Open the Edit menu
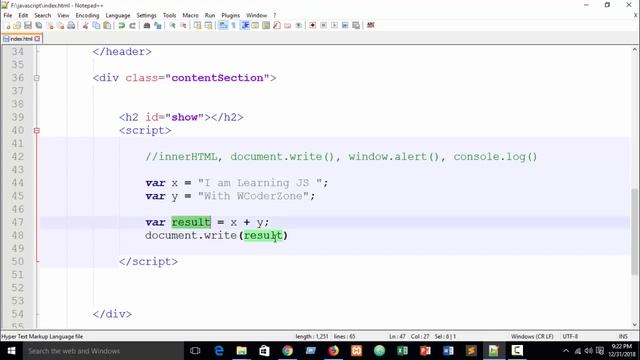The image size is (640, 360). (23, 16)
